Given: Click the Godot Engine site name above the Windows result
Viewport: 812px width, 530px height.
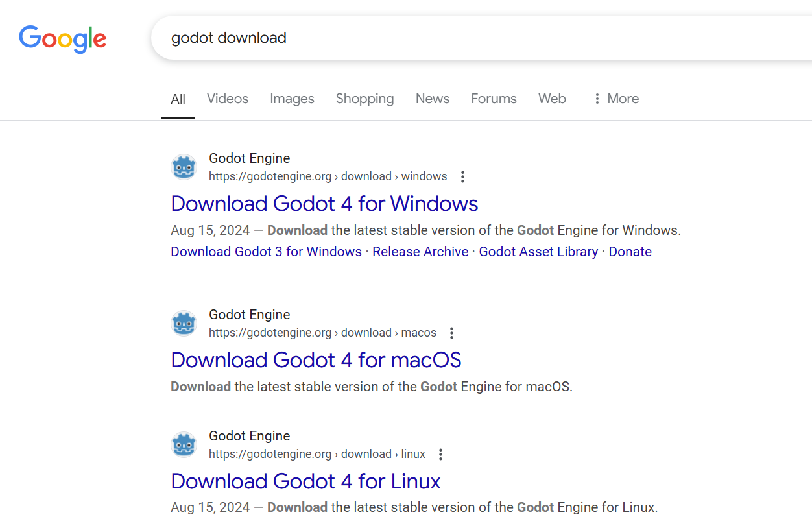Looking at the screenshot, I should point(249,158).
